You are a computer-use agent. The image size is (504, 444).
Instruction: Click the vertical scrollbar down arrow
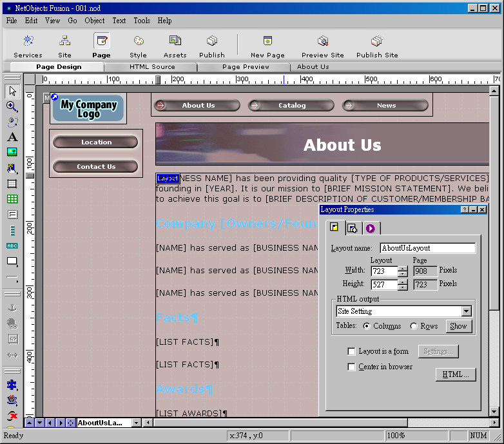point(494,412)
